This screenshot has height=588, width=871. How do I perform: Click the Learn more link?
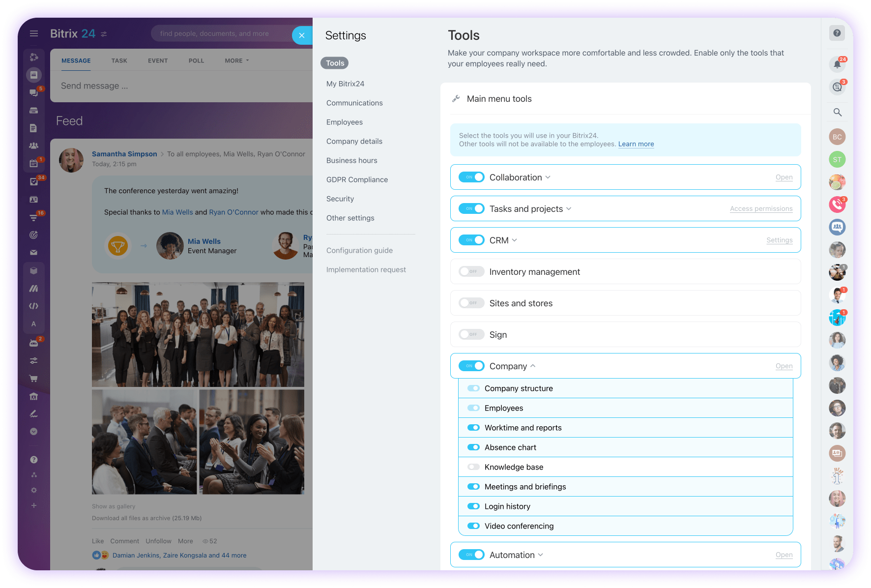point(636,144)
